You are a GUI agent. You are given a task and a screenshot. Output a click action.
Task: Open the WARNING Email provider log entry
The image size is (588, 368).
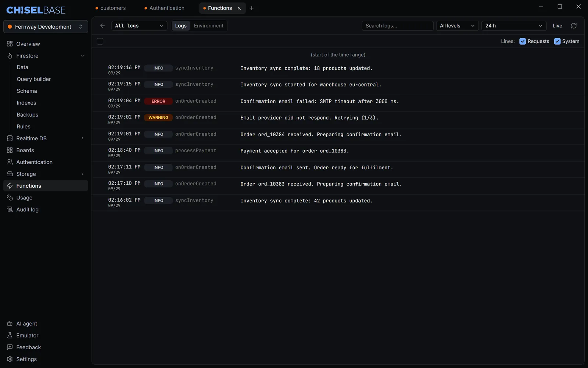click(x=338, y=120)
